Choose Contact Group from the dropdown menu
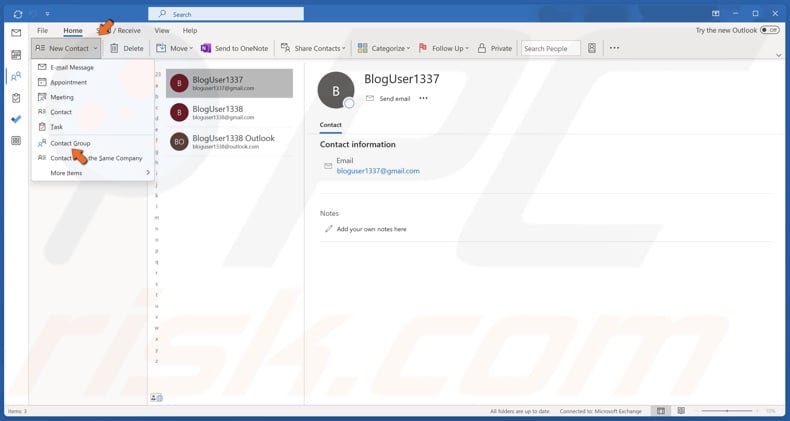This screenshot has height=421, width=790. pos(93,144)
